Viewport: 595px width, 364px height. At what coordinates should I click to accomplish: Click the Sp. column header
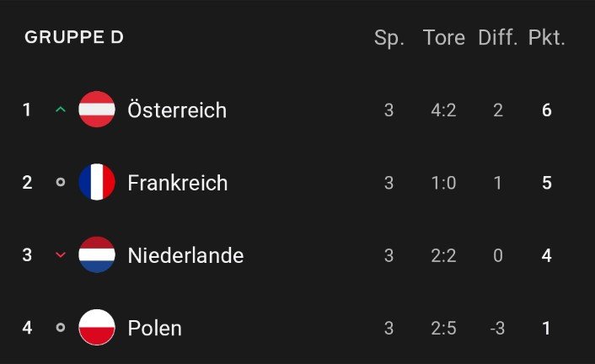(389, 38)
